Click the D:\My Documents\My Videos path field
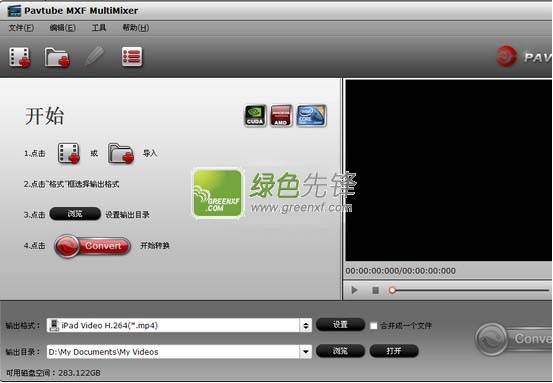The width and height of the screenshot is (553, 383). click(x=179, y=352)
